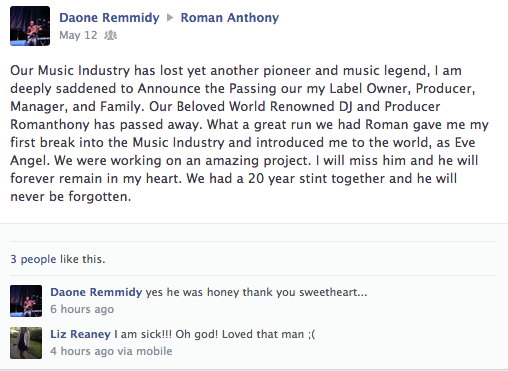Viewport: 508px width, 371px height.
Task: Click the friends audience icon beside May 12
Action: pyautogui.click(x=110, y=35)
